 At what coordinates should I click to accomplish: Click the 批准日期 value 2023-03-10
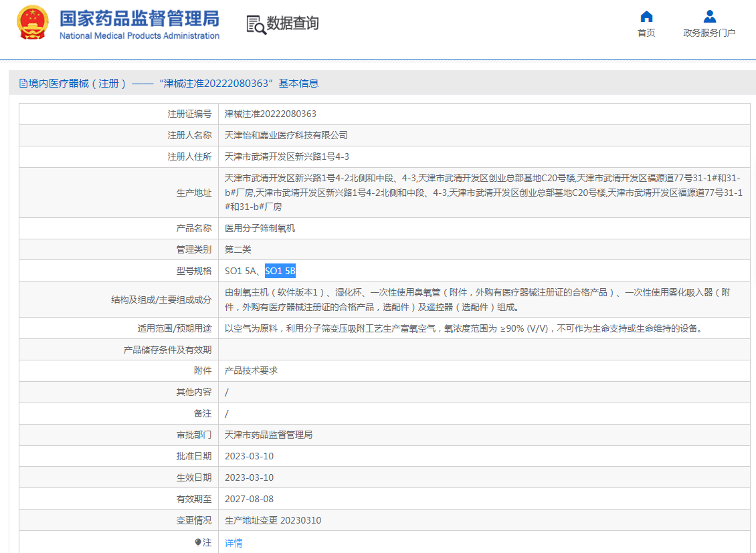[x=250, y=456]
